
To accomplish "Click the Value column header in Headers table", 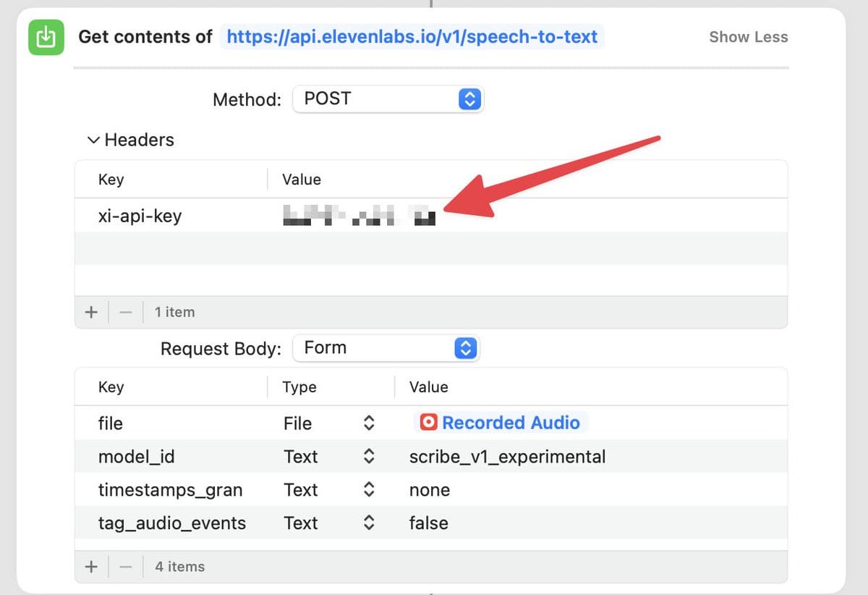I will tap(302, 180).
